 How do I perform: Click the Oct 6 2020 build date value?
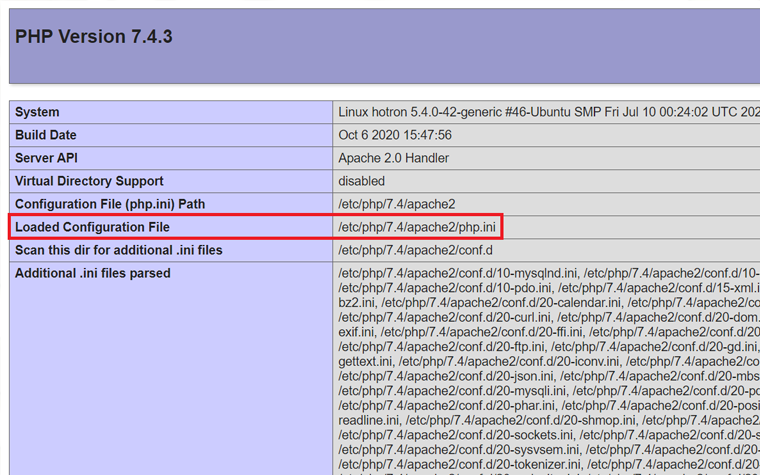click(395, 135)
